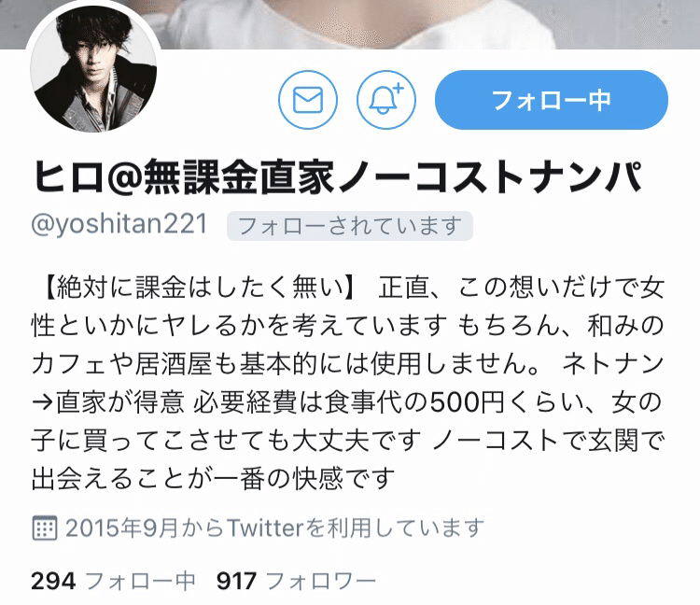Open the 917 フォロワー followers list
Viewport: 700px width, 605px height.
(x=297, y=581)
